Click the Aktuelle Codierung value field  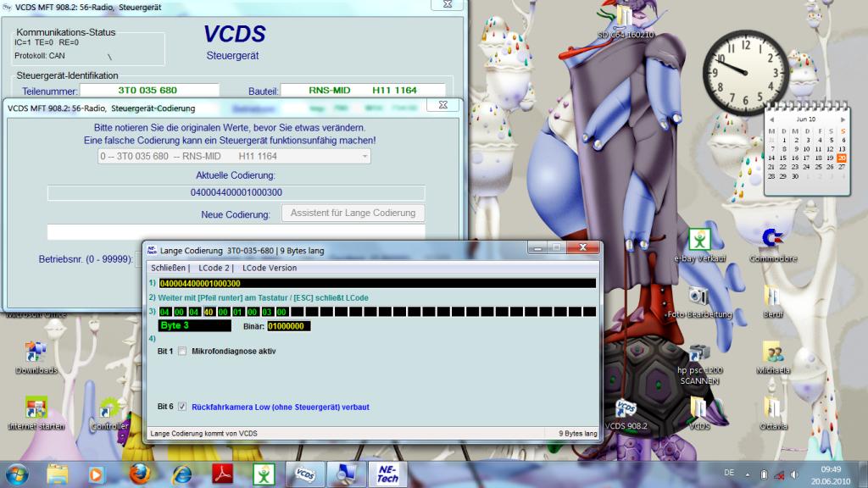point(236,192)
